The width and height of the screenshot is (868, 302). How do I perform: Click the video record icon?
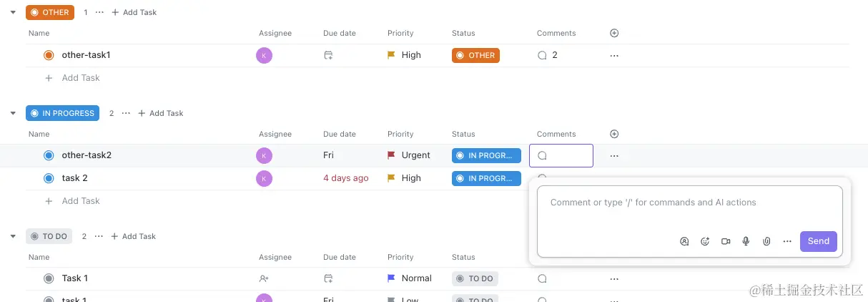pyautogui.click(x=726, y=242)
